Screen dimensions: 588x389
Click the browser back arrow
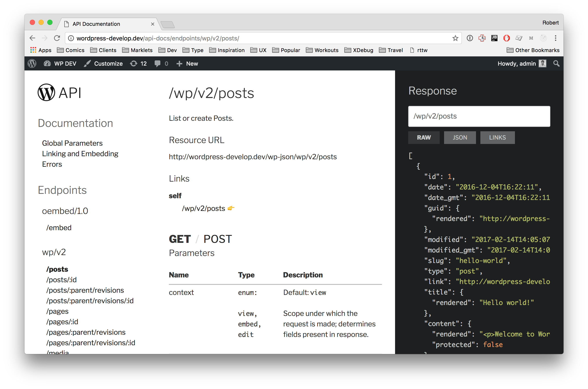33,38
